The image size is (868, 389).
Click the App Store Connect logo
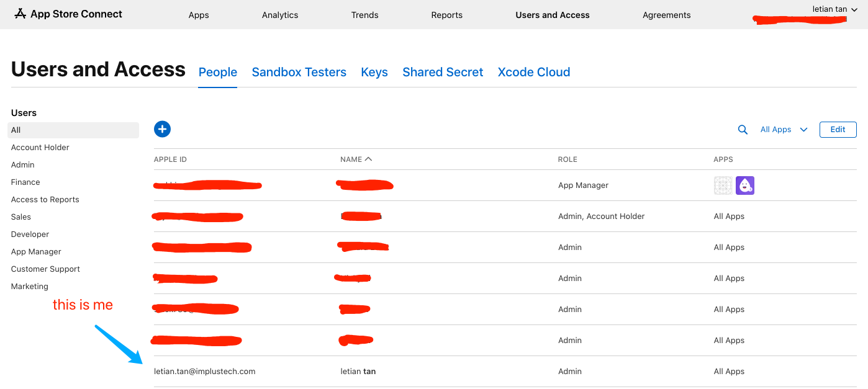click(68, 14)
